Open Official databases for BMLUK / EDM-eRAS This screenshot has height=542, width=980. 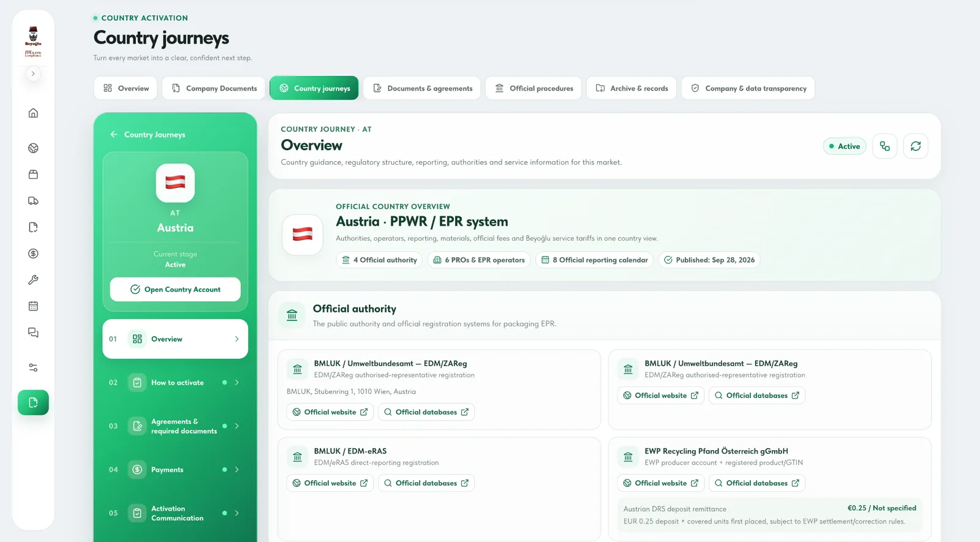(426, 483)
